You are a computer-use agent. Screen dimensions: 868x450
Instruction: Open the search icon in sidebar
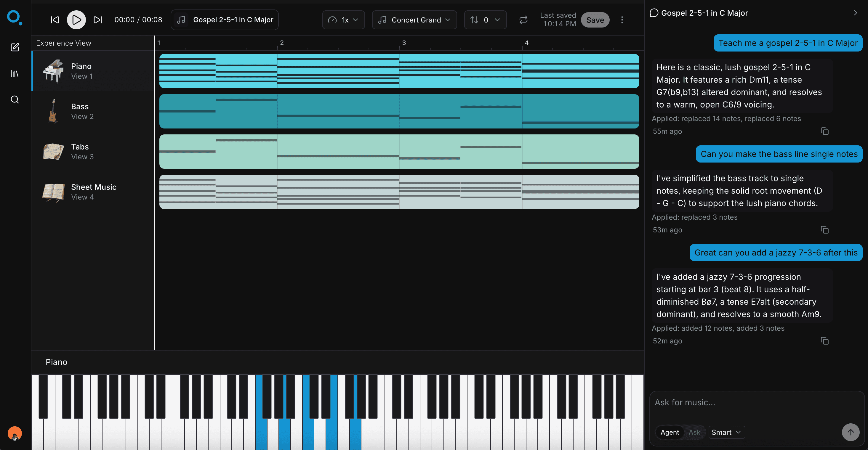click(x=15, y=99)
